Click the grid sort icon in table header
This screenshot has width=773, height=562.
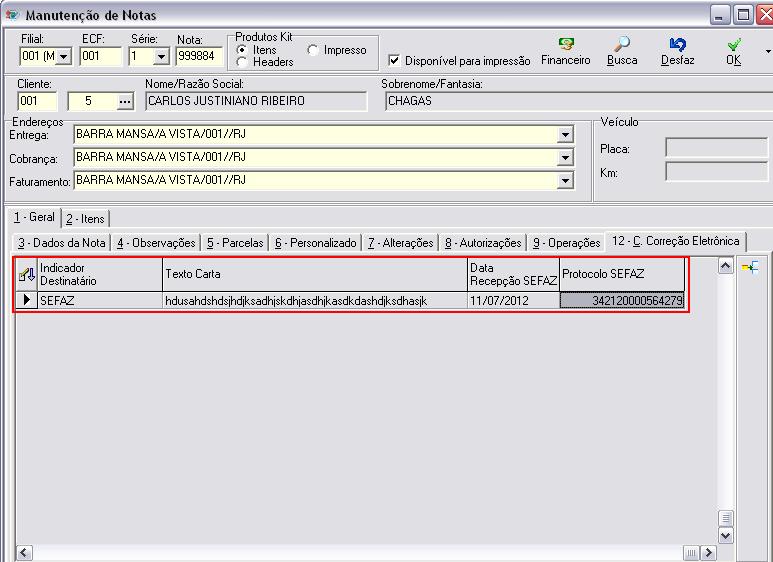pos(27,273)
